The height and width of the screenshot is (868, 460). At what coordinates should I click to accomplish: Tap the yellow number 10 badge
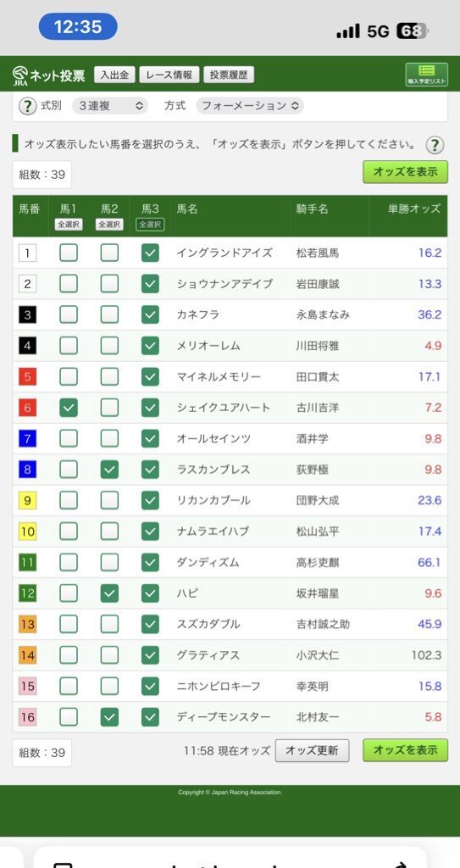coord(28,532)
